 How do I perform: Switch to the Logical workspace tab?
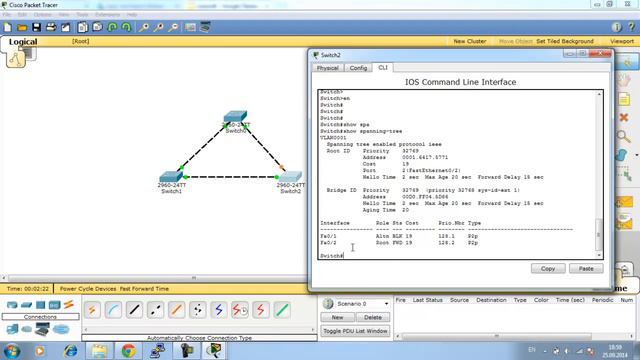(x=23, y=42)
